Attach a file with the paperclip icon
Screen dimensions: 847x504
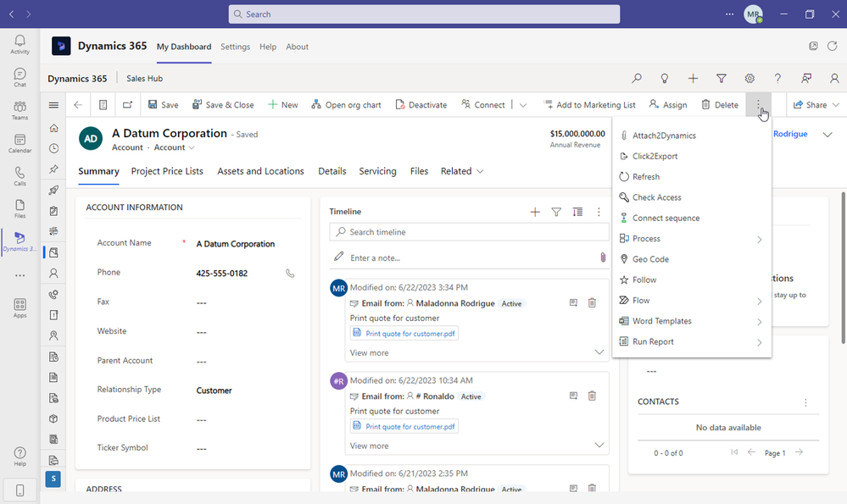[x=603, y=258]
